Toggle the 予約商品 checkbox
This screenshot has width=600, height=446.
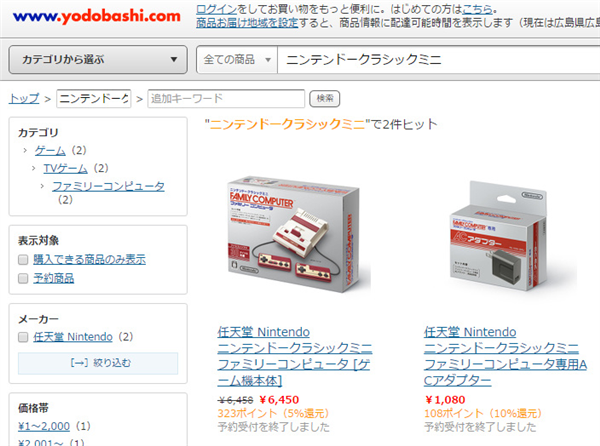23,278
